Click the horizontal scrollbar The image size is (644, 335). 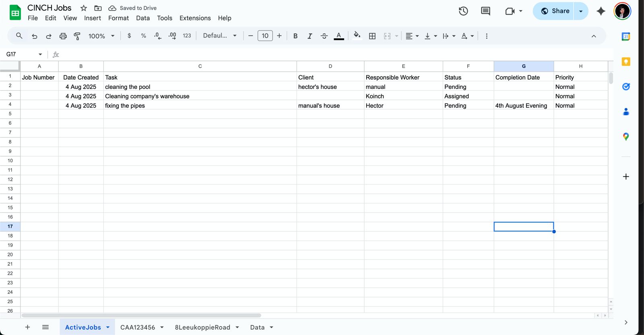141,316
